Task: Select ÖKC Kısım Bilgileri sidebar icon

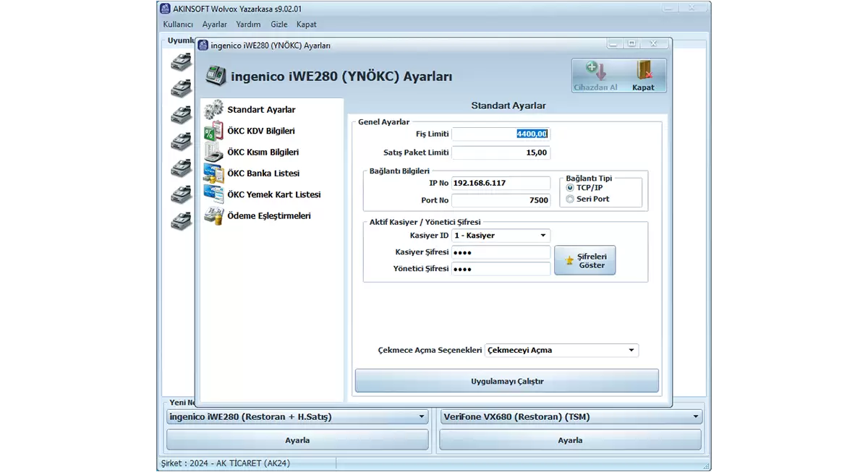Action: click(213, 153)
